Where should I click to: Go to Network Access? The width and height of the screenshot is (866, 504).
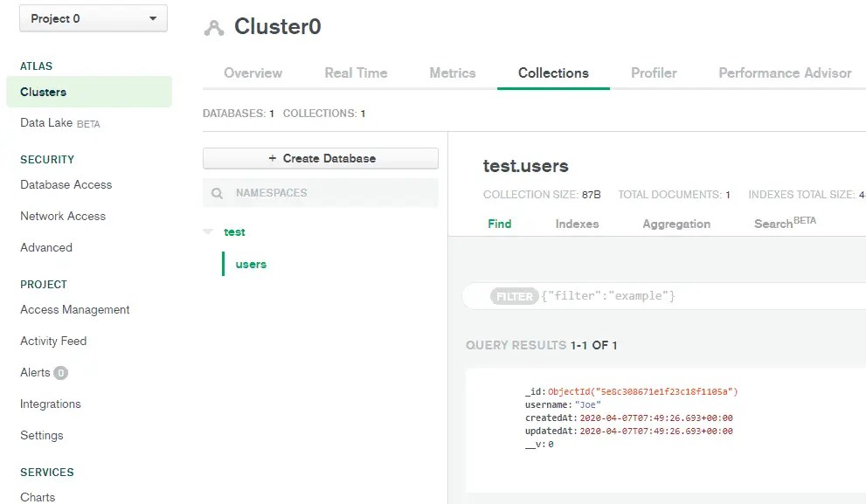click(x=63, y=216)
